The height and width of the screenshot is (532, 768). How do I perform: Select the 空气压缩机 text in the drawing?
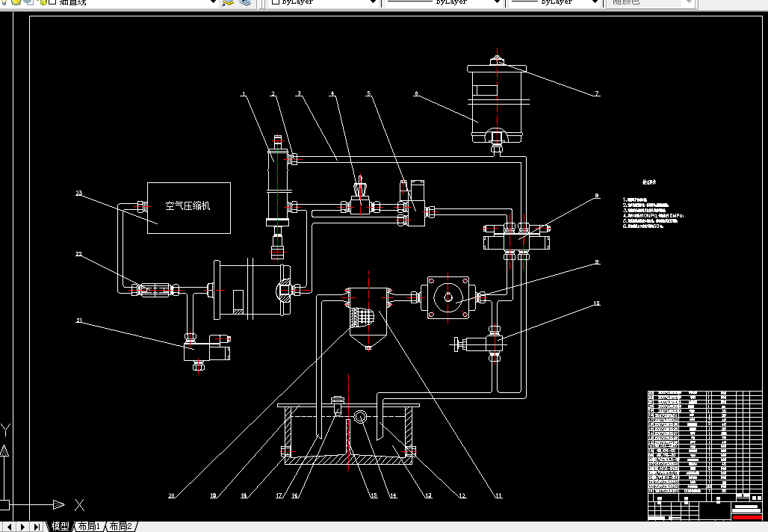(x=188, y=205)
